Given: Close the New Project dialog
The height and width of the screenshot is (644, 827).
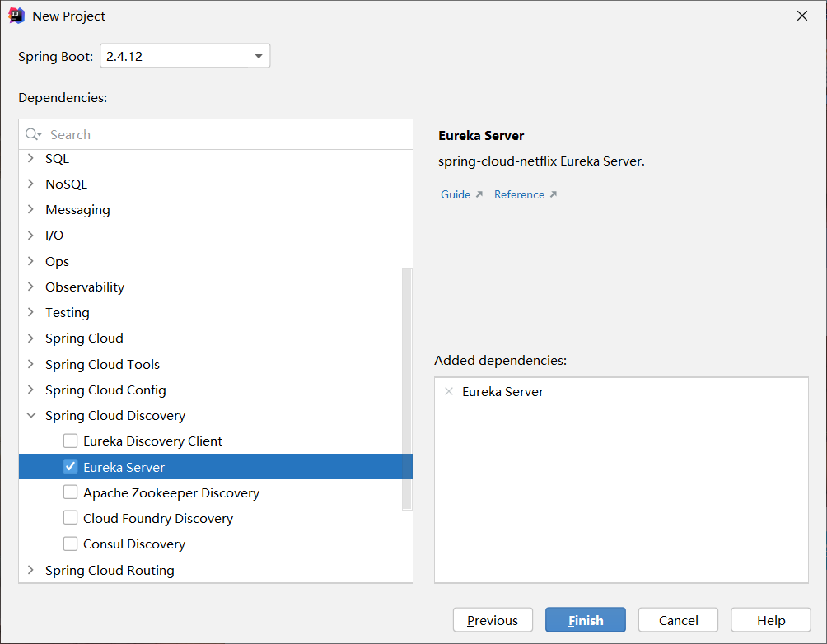Looking at the screenshot, I should tap(802, 16).
